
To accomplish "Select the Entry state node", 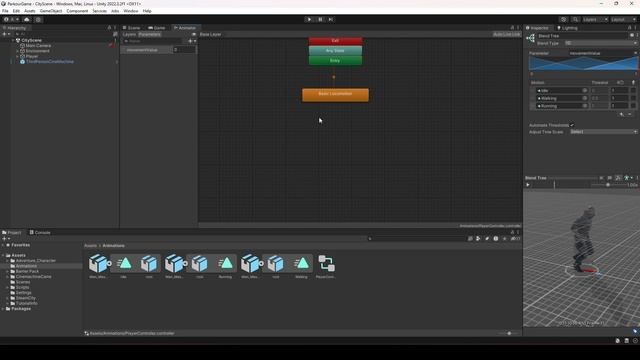I will [335, 60].
